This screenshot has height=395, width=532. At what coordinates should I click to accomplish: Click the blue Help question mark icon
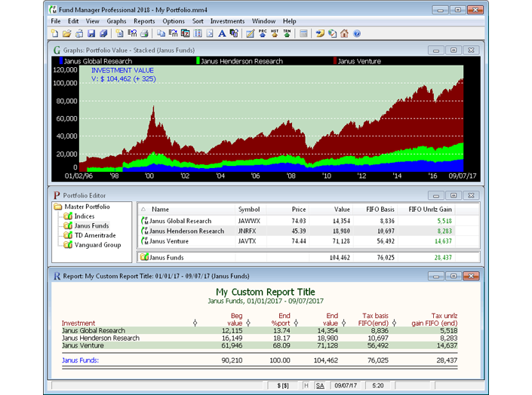[x=357, y=33]
